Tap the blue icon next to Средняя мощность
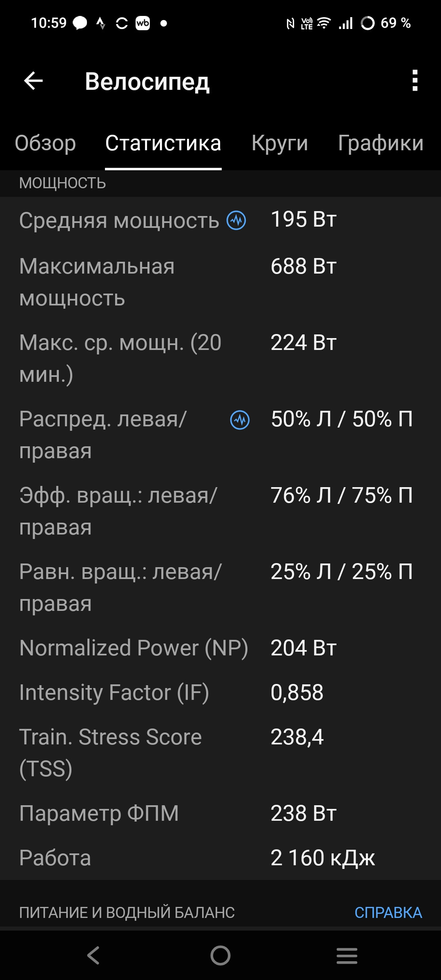The height and width of the screenshot is (980, 441). pyautogui.click(x=236, y=220)
